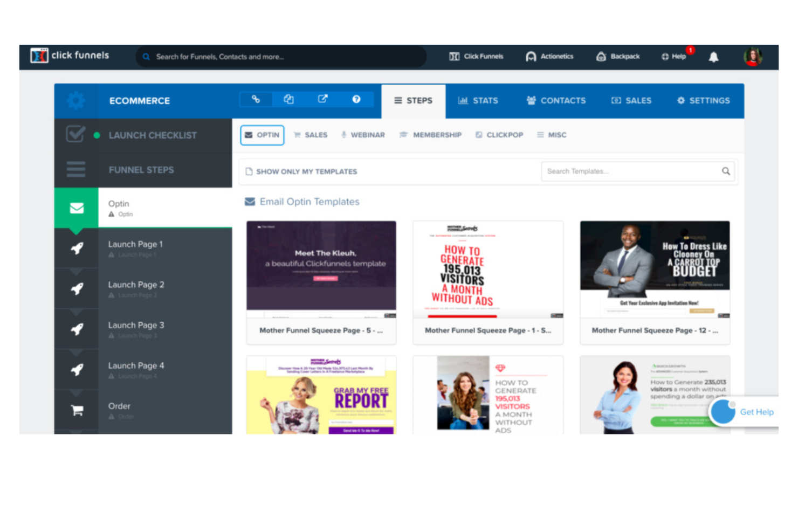This screenshot has width=798, height=532.
Task: Click the external preview link icon
Action: pos(322,99)
